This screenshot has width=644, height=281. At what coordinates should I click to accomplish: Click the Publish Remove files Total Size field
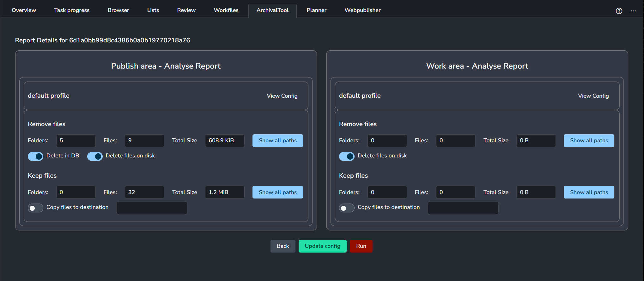click(225, 141)
